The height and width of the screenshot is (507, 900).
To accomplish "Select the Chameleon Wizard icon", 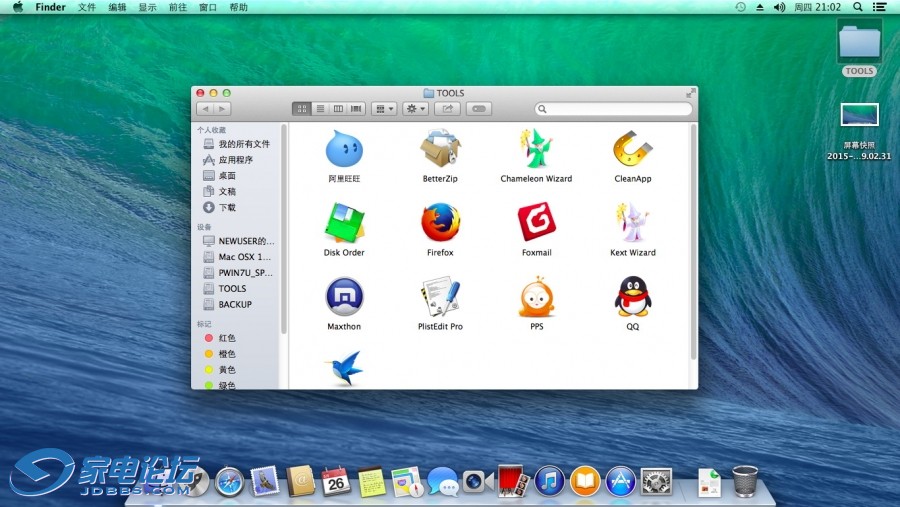I will coord(536,149).
